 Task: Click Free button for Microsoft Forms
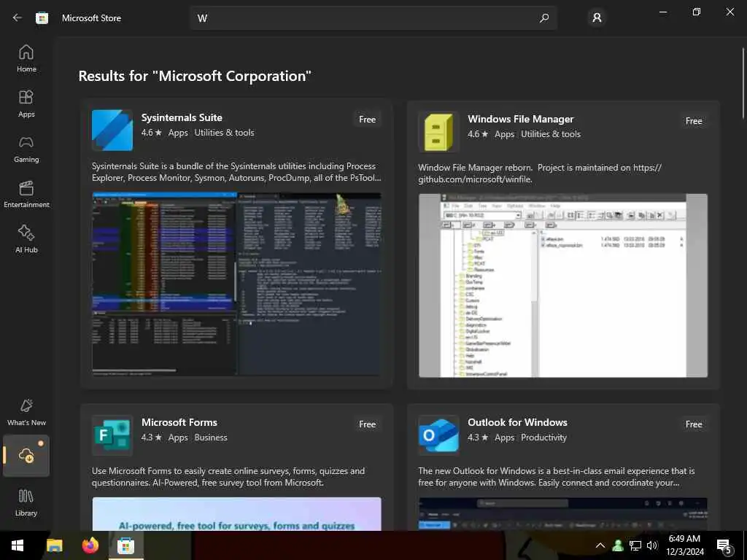click(368, 424)
